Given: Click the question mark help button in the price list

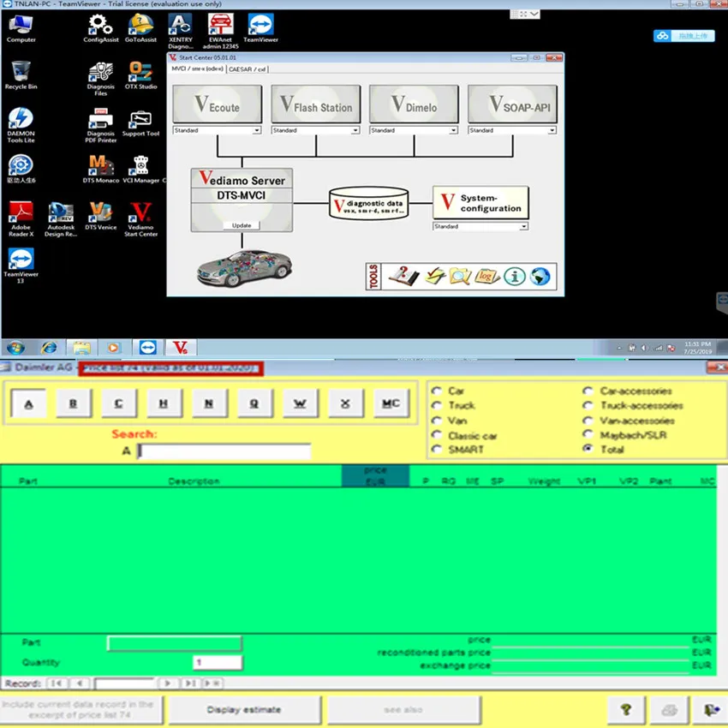Looking at the screenshot, I should point(625,709).
